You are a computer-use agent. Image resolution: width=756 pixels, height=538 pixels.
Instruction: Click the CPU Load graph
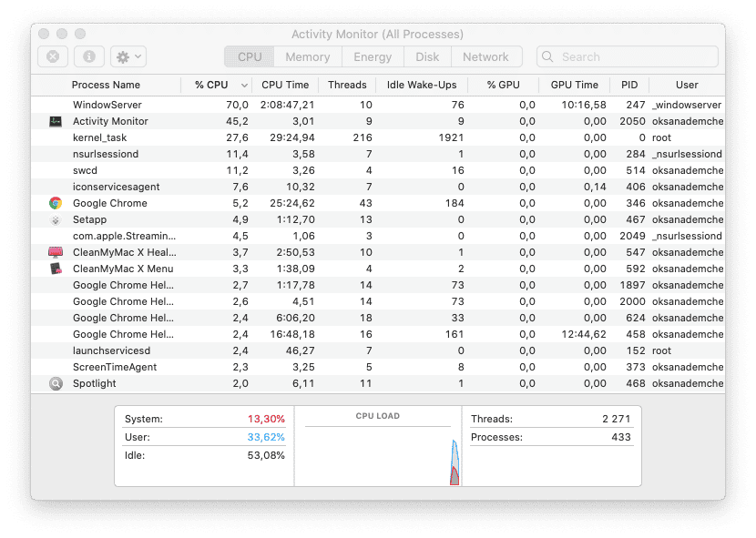pos(378,455)
